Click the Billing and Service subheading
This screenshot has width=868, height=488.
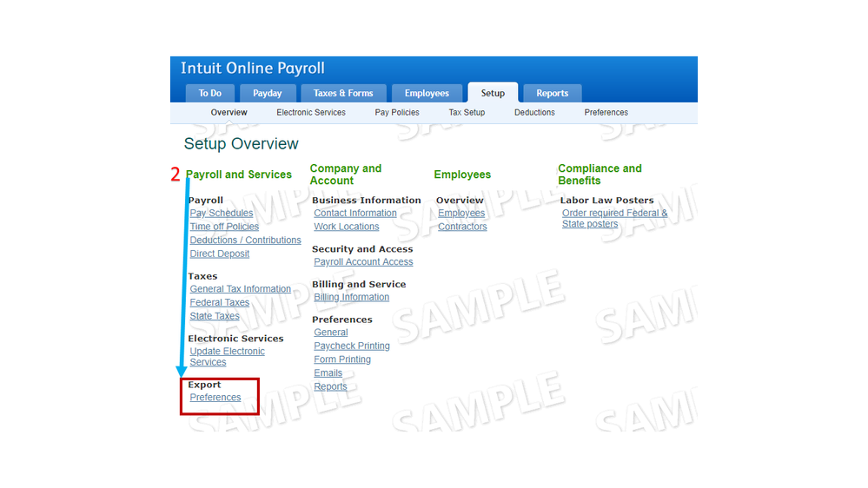pos(359,285)
